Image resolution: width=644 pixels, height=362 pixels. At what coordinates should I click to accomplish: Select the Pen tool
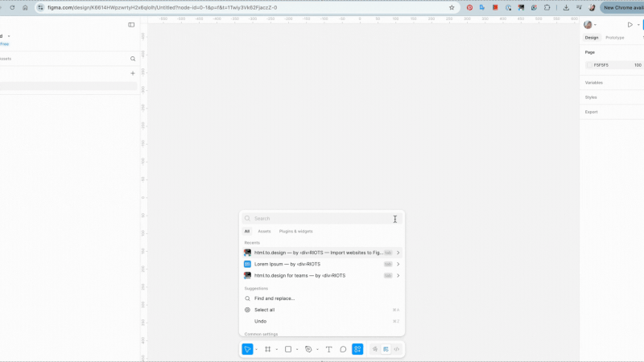[308, 349]
